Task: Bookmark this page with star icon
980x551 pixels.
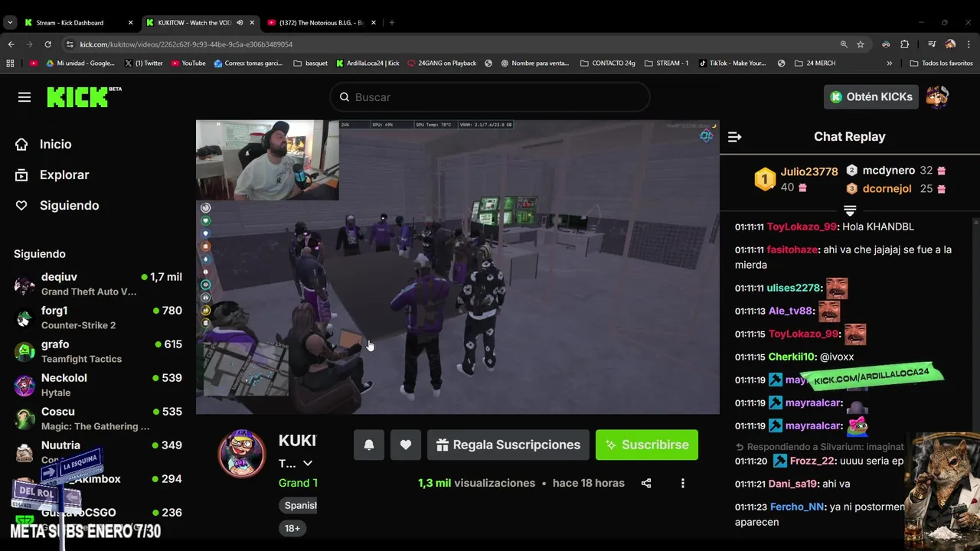Action: coord(861,44)
